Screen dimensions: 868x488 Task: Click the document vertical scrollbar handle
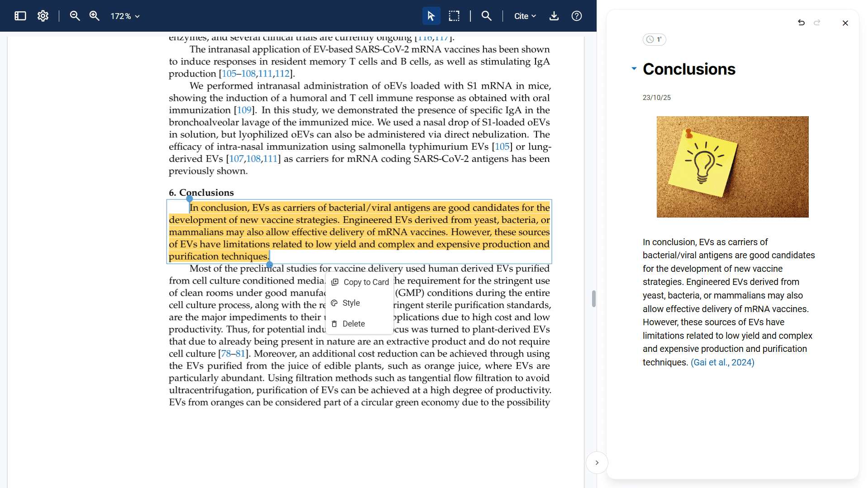[593, 299]
